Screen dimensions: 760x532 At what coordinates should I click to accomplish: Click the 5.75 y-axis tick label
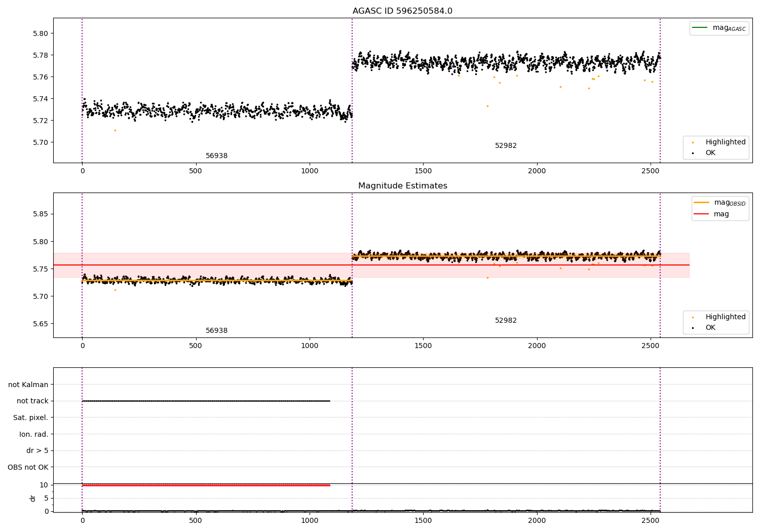(x=41, y=269)
